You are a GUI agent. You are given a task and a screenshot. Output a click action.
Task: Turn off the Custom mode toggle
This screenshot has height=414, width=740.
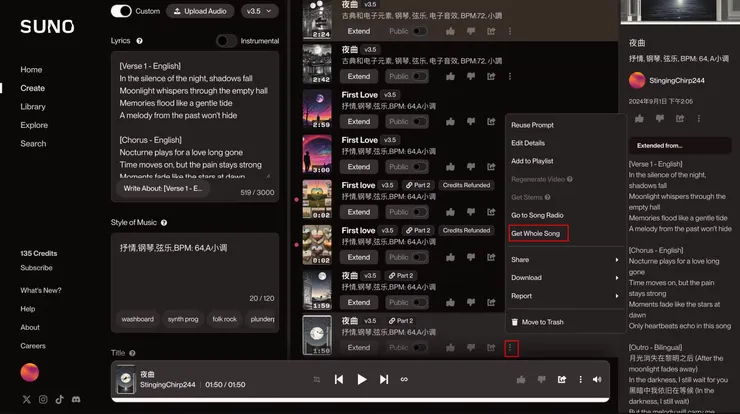121,11
